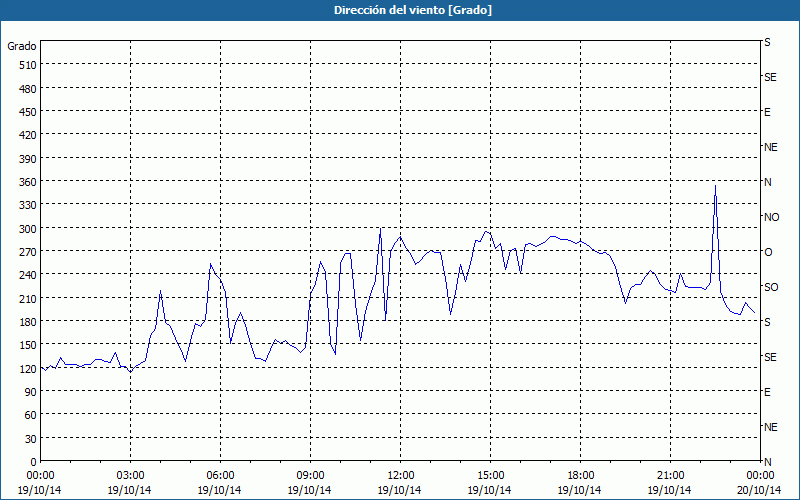Select the '19/10/14' date under 18:00
This screenshot has width=800, height=500.
pyautogui.click(x=580, y=490)
